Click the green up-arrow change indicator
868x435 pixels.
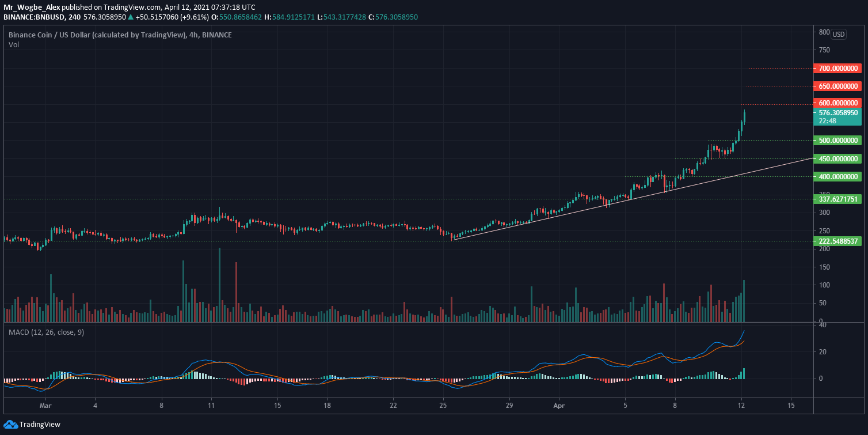click(x=132, y=17)
